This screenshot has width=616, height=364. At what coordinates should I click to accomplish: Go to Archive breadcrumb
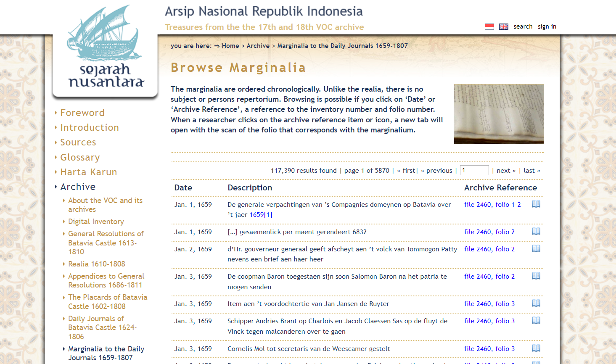coord(258,46)
